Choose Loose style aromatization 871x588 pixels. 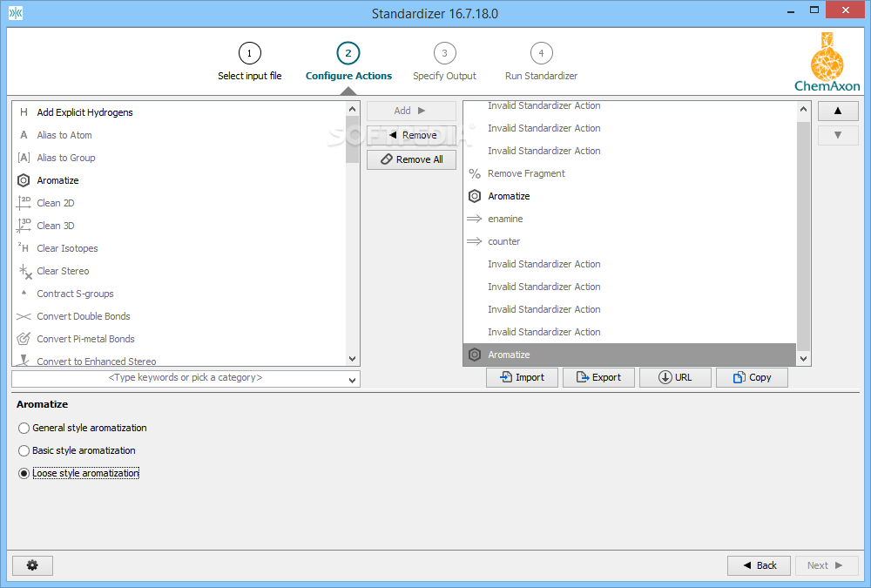pyautogui.click(x=78, y=474)
